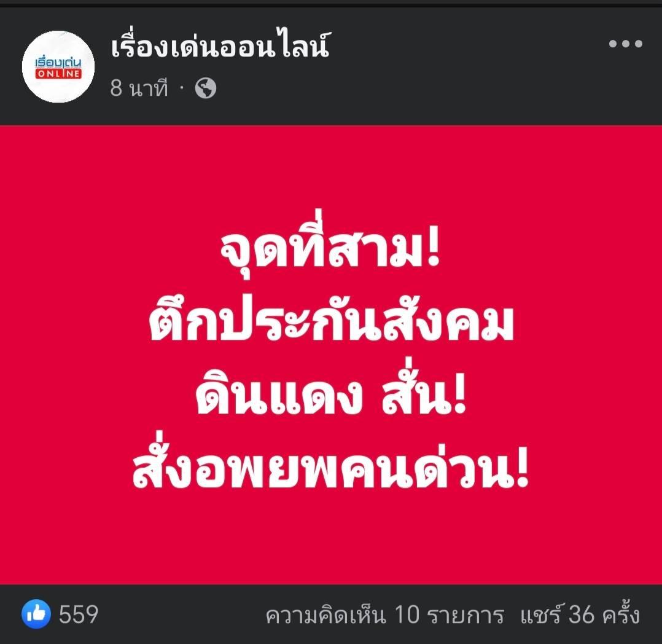The image size is (662, 644).
Task: View the 559 reactions count
Action: click(79, 614)
